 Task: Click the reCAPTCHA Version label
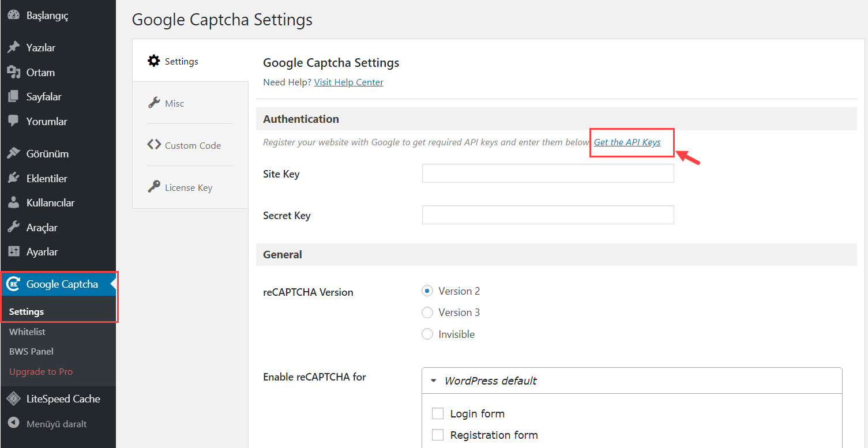tap(308, 292)
